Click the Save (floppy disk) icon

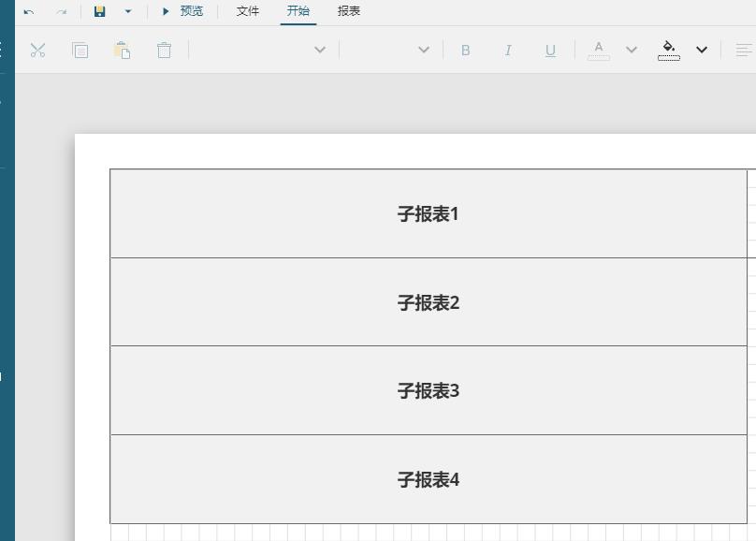(x=99, y=11)
